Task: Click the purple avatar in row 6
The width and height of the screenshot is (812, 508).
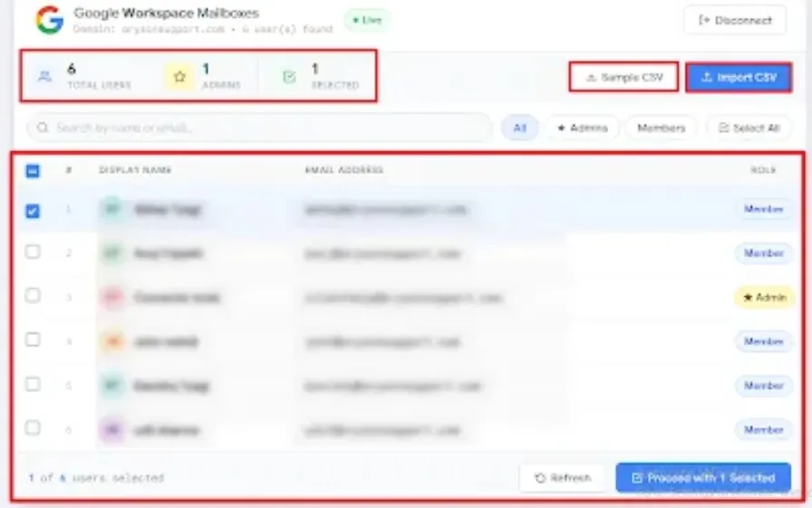Action: (x=113, y=430)
